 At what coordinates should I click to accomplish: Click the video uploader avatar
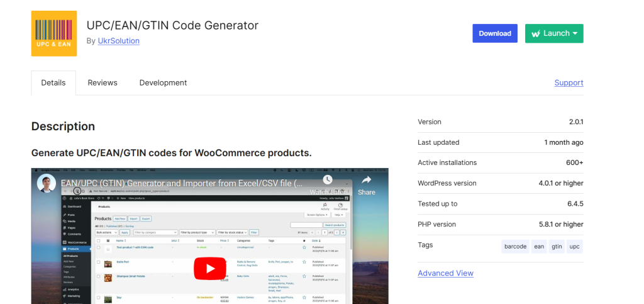click(x=47, y=183)
